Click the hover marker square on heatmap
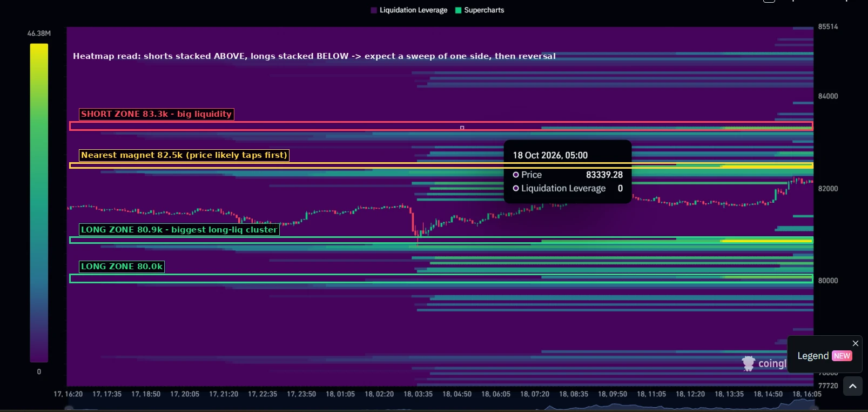 click(x=462, y=128)
